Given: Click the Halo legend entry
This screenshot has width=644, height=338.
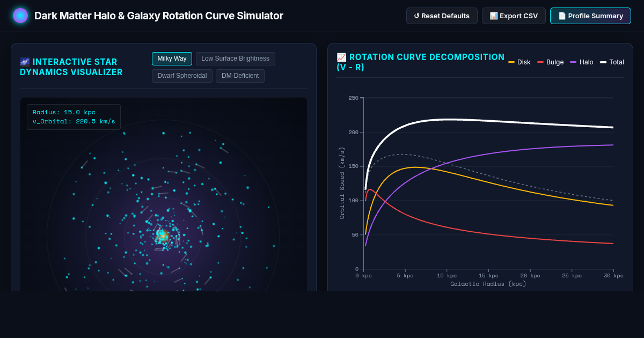Looking at the screenshot, I should [581, 62].
